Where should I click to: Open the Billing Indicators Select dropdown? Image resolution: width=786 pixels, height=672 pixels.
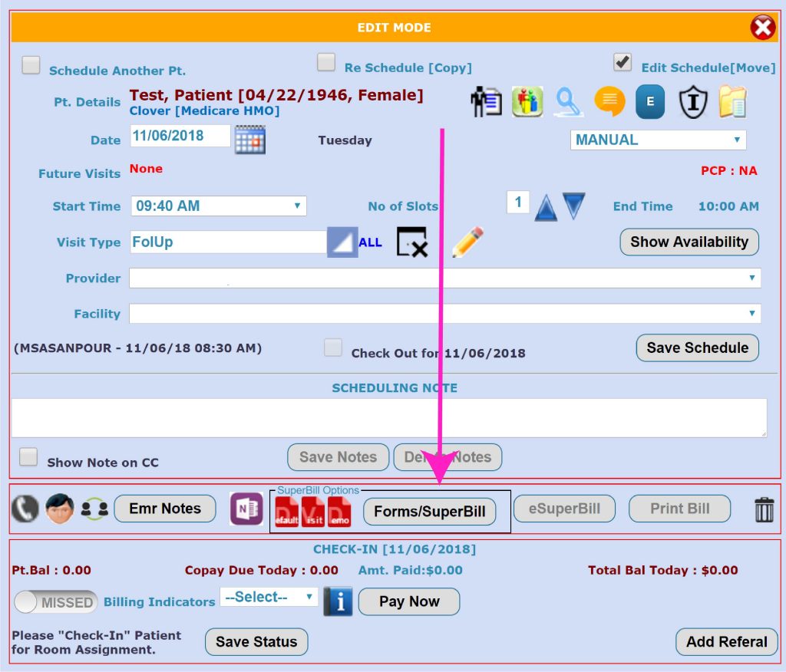pyautogui.click(x=269, y=597)
